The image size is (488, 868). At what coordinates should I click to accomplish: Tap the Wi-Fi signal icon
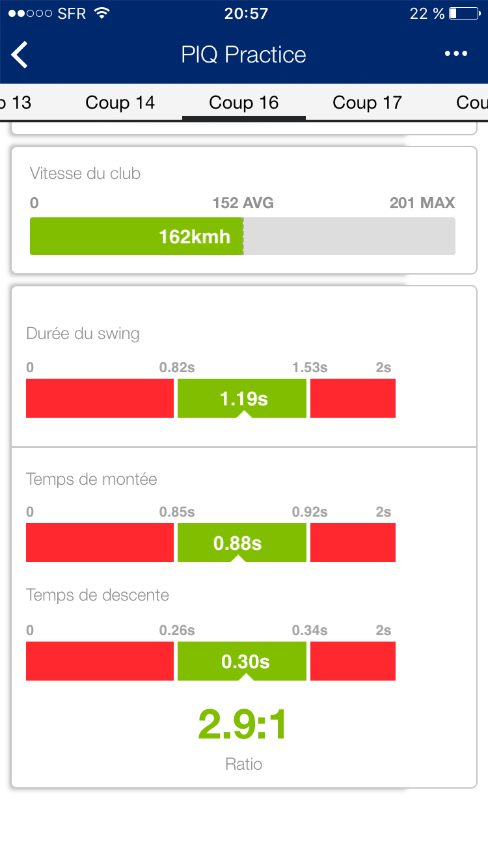tap(102, 14)
